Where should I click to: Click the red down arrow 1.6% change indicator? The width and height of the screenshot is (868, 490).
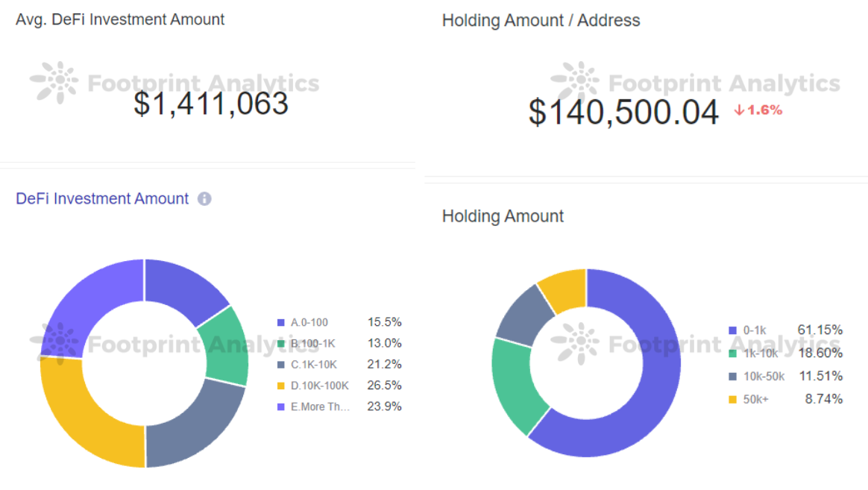pos(758,110)
